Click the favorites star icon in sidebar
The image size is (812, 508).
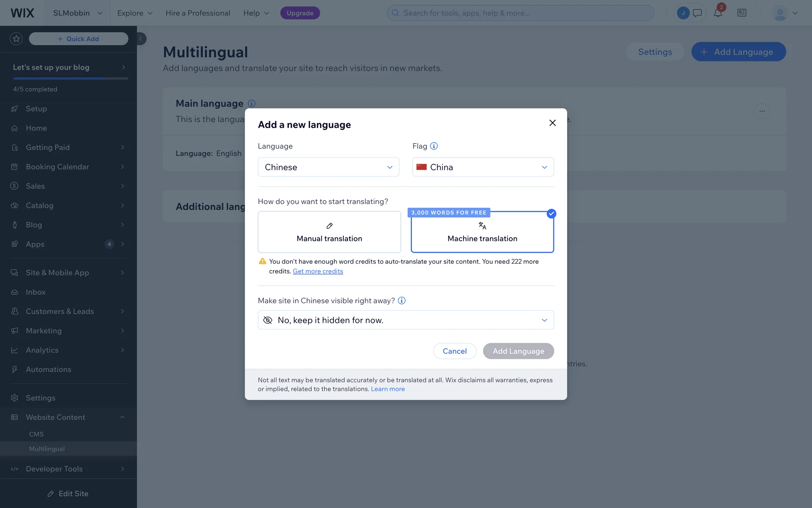click(16, 39)
